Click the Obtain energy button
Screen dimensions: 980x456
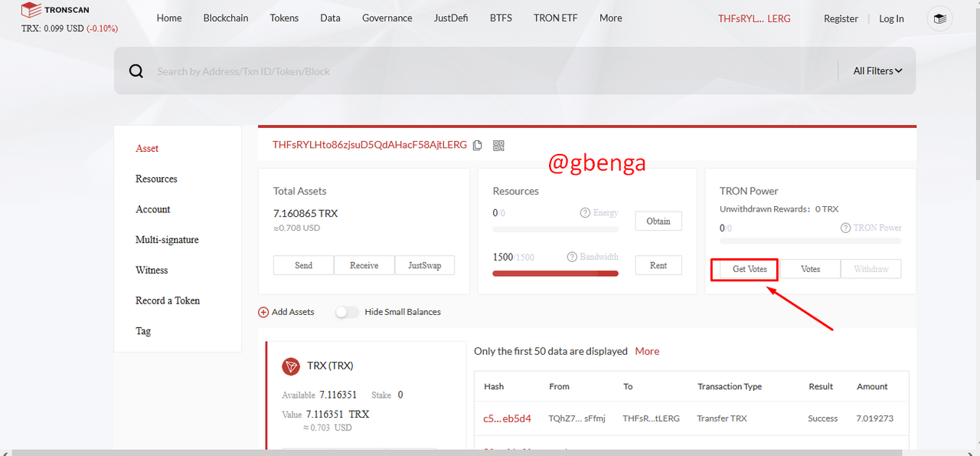coord(658,221)
